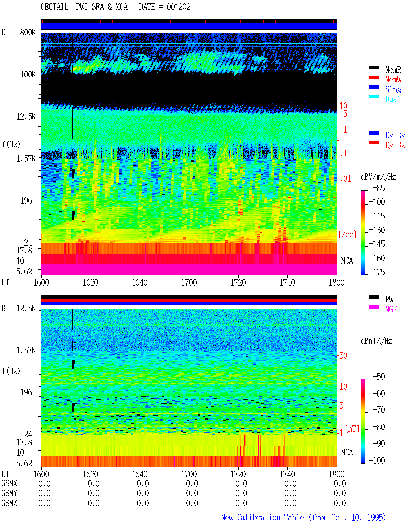Click the f(Hz) axis label of B panel
The image size is (420, 523).
[x=11, y=371]
